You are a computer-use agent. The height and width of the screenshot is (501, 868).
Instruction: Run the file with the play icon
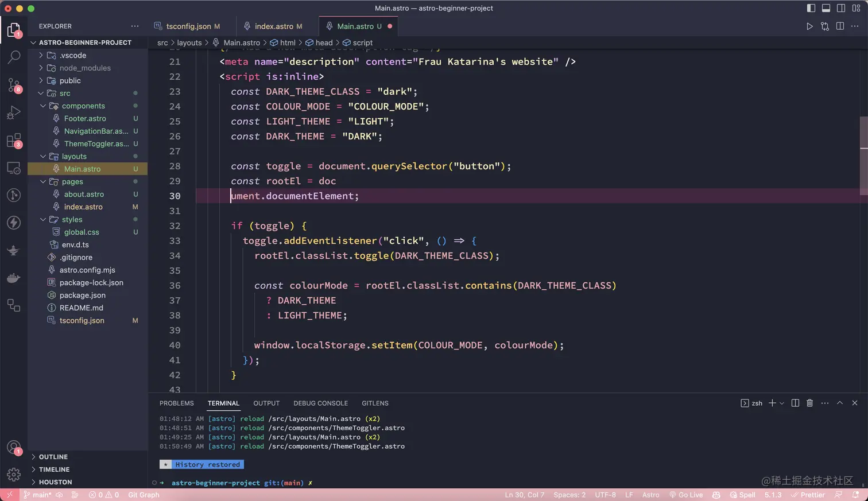coord(809,26)
